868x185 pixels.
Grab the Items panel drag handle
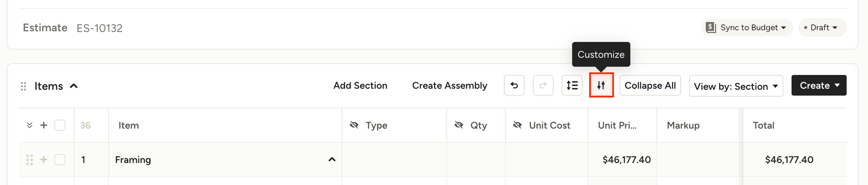click(23, 86)
